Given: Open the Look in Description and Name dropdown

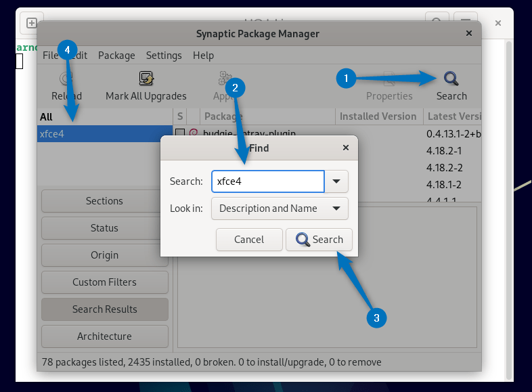Looking at the screenshot, I should [x=280, y=209].
